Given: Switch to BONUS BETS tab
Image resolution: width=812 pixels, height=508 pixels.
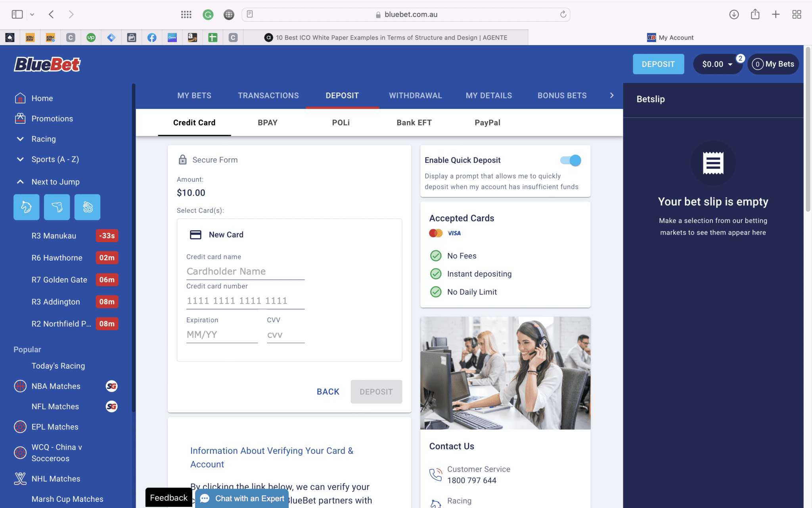Looking at the screenshot, I should [x=562, y=95].
